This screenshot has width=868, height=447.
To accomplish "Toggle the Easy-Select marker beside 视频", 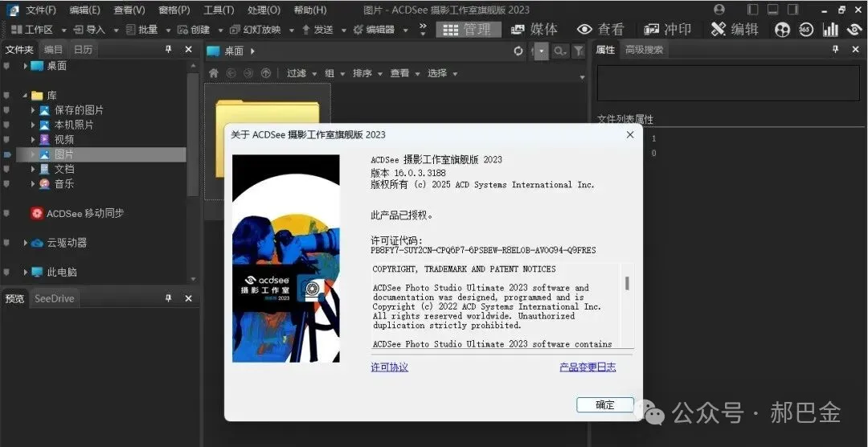I will click(x=6, y=140).
